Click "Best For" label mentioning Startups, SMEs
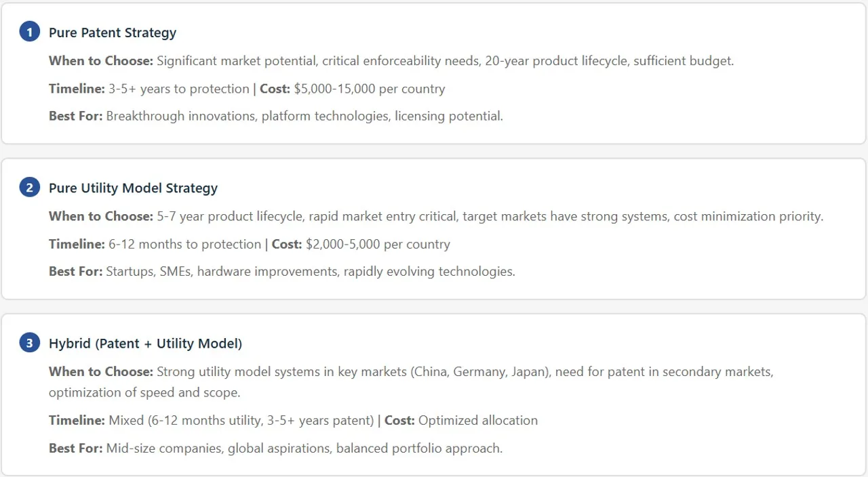 click(x=75, y=272)
